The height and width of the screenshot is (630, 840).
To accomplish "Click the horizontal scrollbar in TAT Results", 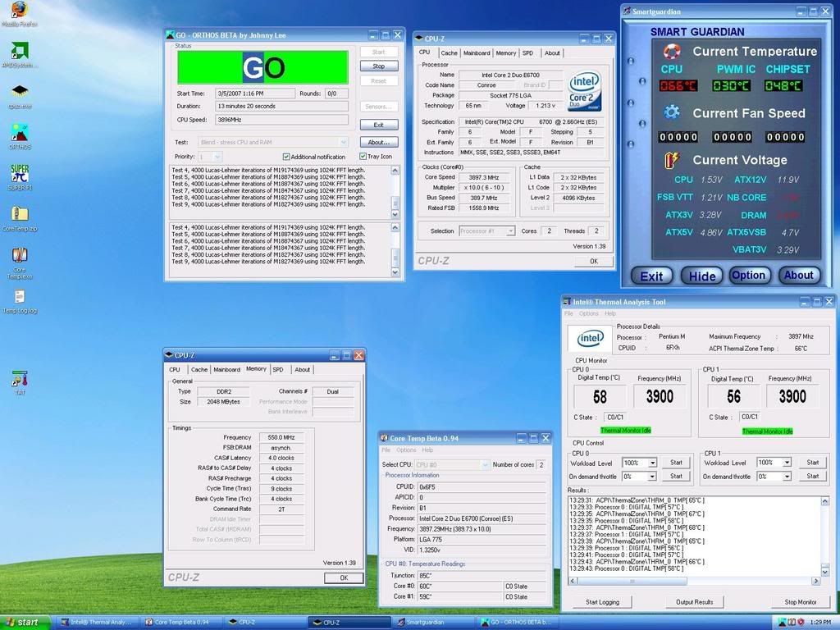I will click(695, 582).
